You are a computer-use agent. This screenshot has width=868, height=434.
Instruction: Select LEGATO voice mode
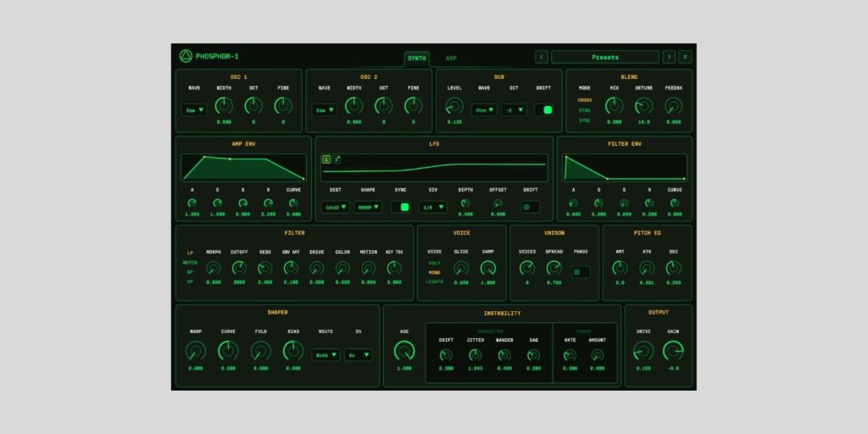click(x=435, y=281)
